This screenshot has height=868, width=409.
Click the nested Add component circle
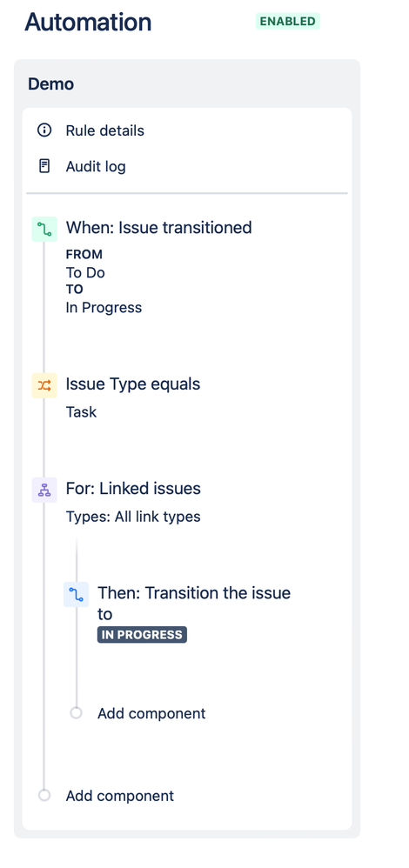tap(76, 713)
